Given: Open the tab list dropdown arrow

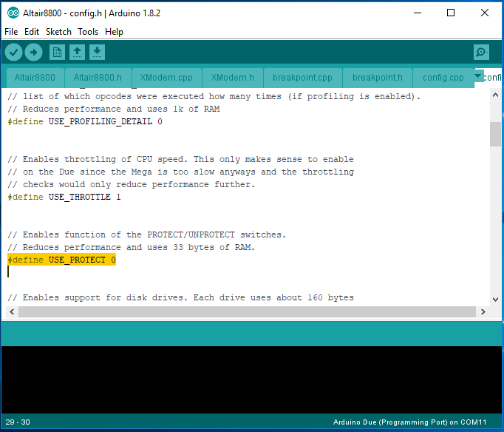Looking at the screenshot, I should tap(478, 76).
